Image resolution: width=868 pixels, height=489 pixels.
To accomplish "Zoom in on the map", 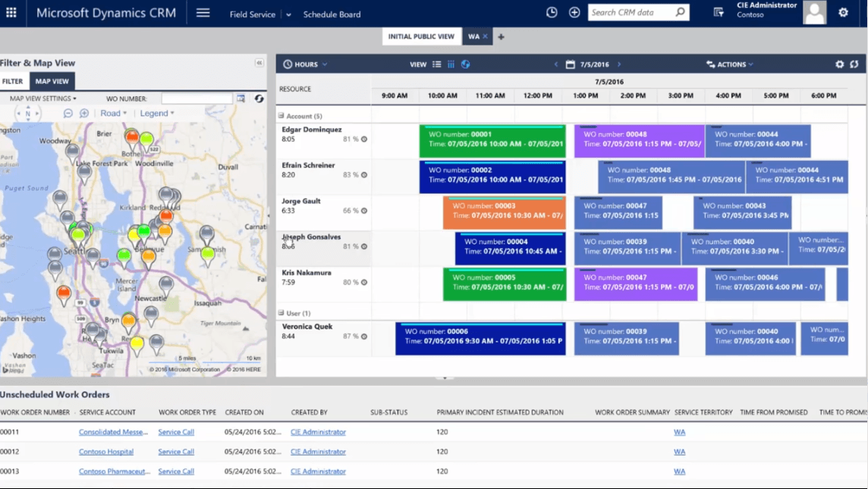I will coord(84,113).
